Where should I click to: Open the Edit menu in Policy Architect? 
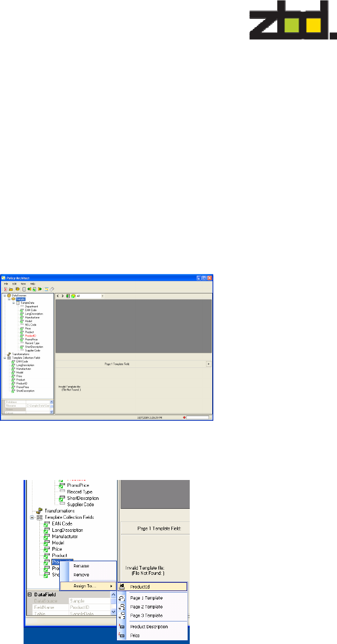(x=14, y=283)
